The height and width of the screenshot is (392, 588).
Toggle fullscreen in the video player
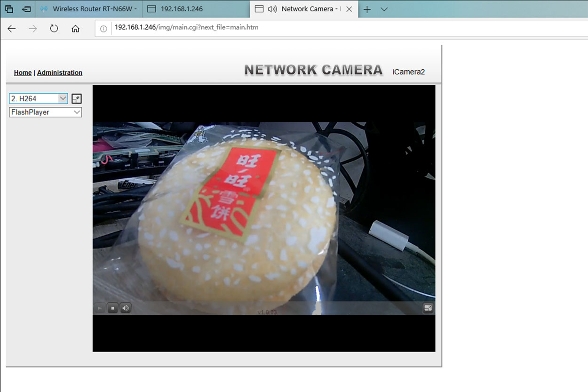(x=428, y=308)
